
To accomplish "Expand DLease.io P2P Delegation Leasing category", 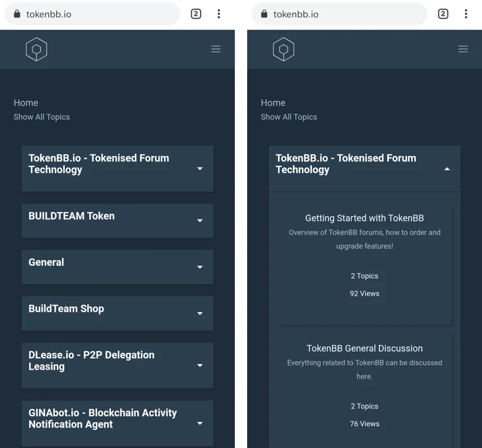I will [x=118, y=366].
